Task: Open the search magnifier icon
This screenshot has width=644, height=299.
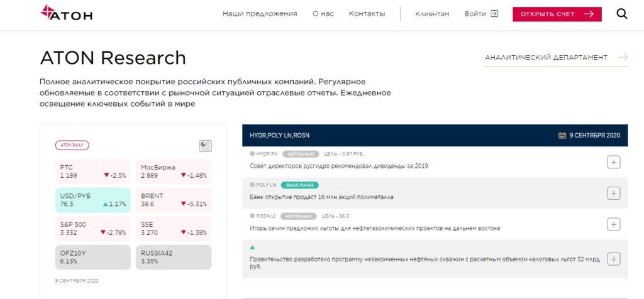Action: click(x=622, y=14)
